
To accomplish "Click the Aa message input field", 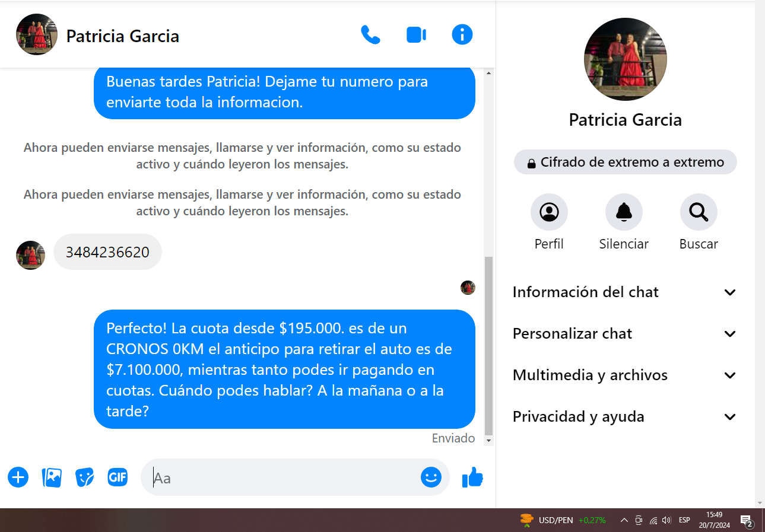I will click(x=285, y=477).
